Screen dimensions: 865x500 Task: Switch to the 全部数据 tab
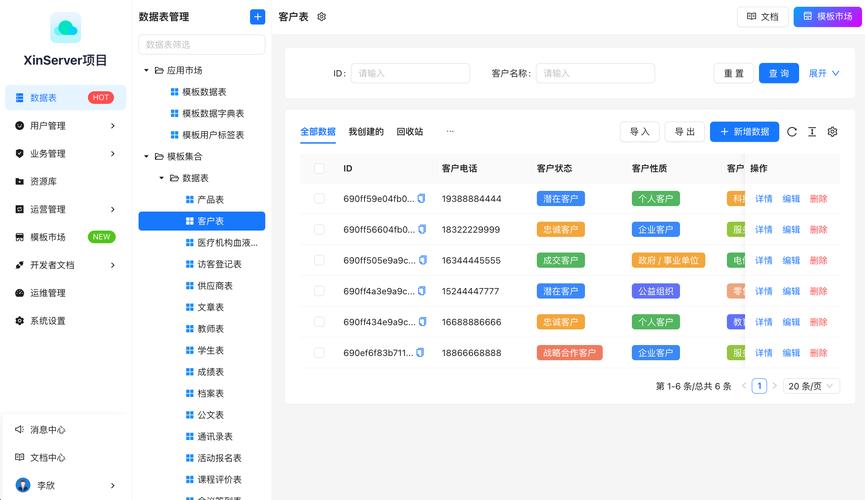point(318,131)
